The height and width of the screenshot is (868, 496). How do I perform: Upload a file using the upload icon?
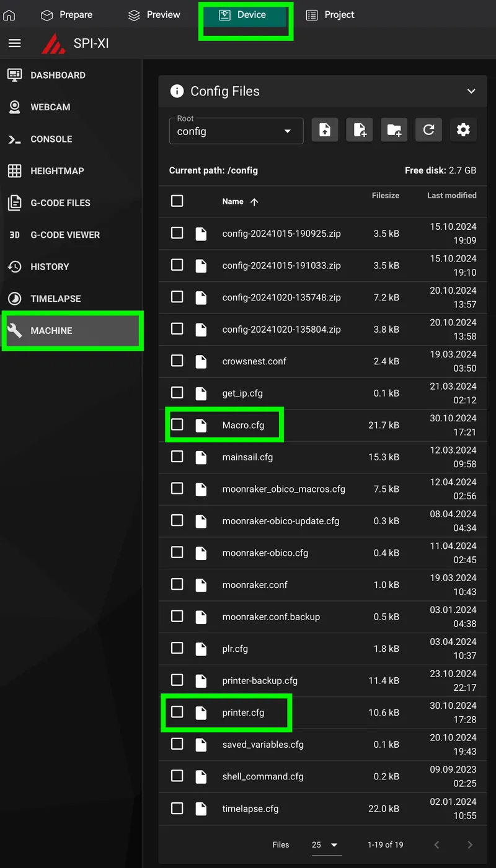(325, 129)
